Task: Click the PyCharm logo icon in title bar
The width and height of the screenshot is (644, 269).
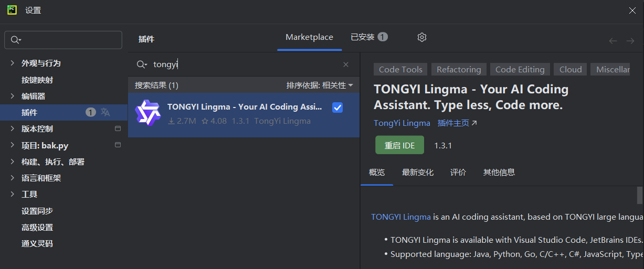Action: pos(12,10)
